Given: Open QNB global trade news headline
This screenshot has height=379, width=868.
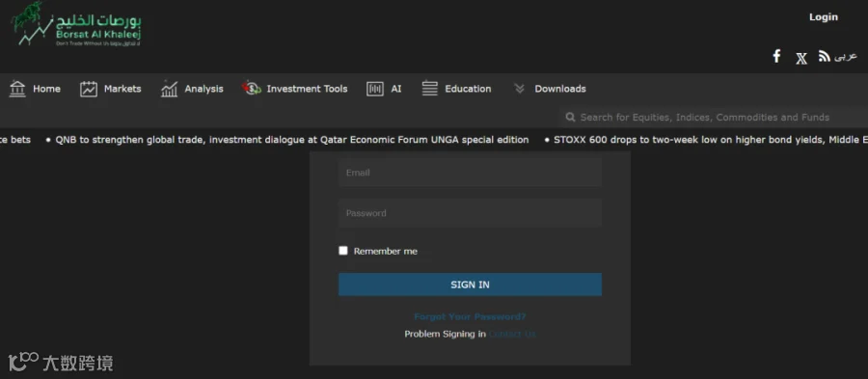Looking at the screenshot, I should point(291,140).
